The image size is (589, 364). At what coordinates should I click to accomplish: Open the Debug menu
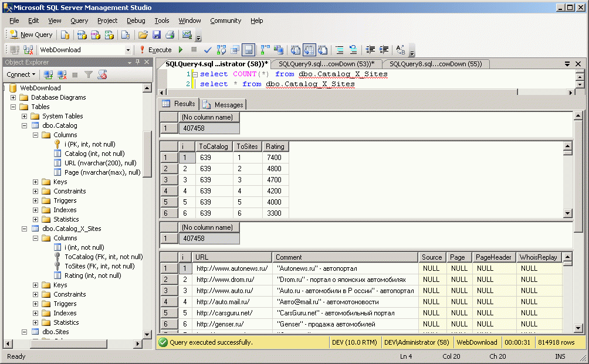click(136, 21)
